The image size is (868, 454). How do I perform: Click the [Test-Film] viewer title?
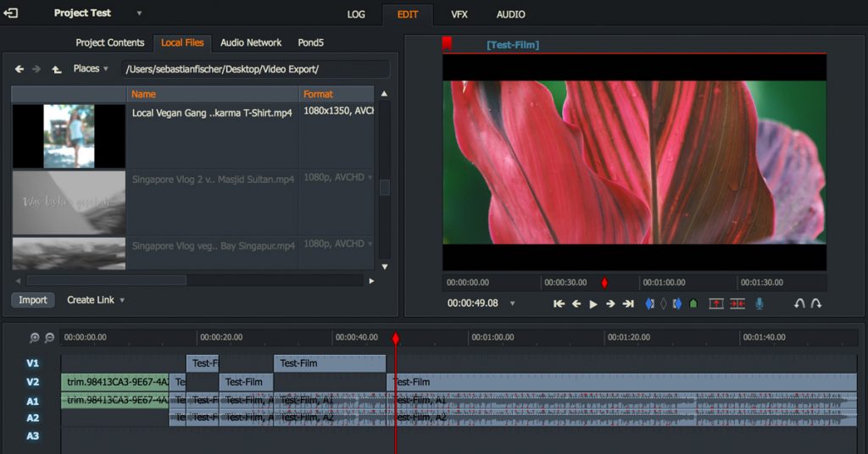tap(513, 45)
